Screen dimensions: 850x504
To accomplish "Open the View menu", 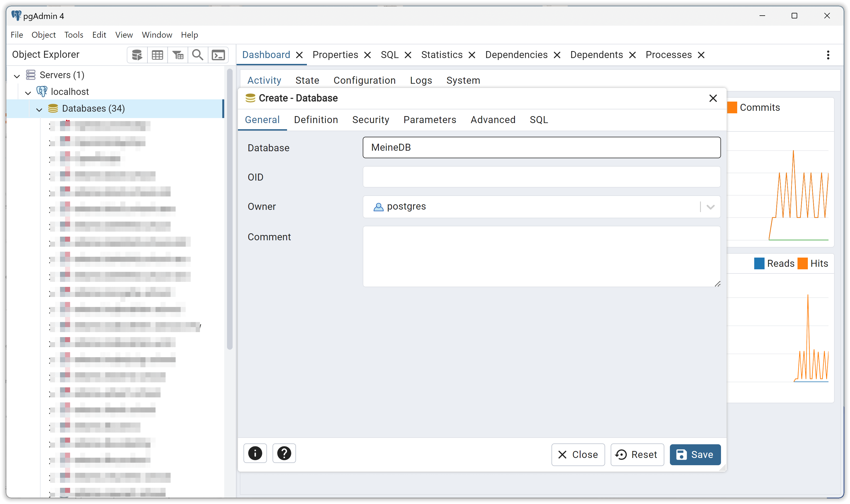I will (x=124, y=35).
